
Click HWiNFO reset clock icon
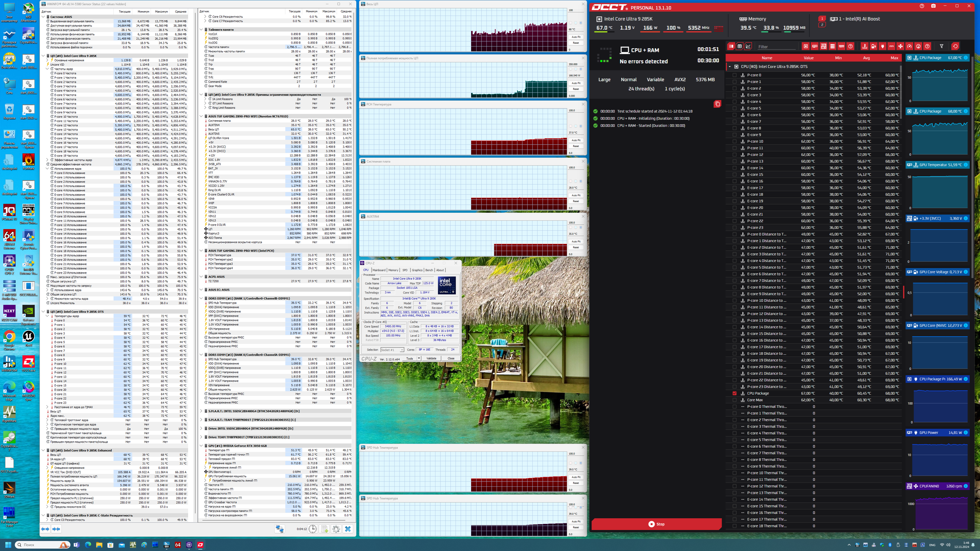point(312,529)
